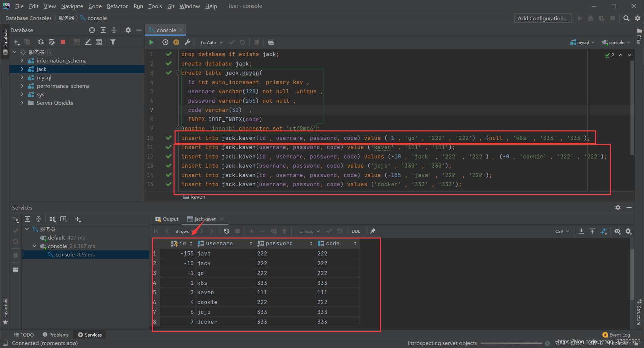Run the console query with Execute icon

(x=151, y=42)
